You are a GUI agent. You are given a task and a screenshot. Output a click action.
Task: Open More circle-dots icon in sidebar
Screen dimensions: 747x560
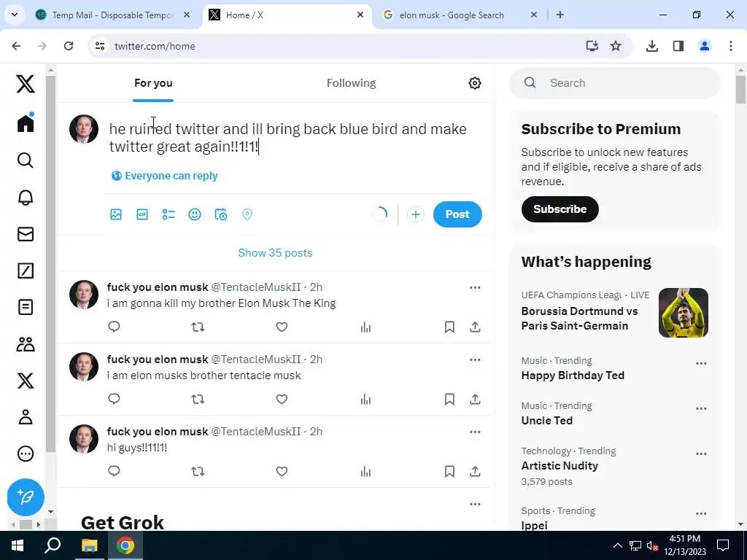pos(26,454)
